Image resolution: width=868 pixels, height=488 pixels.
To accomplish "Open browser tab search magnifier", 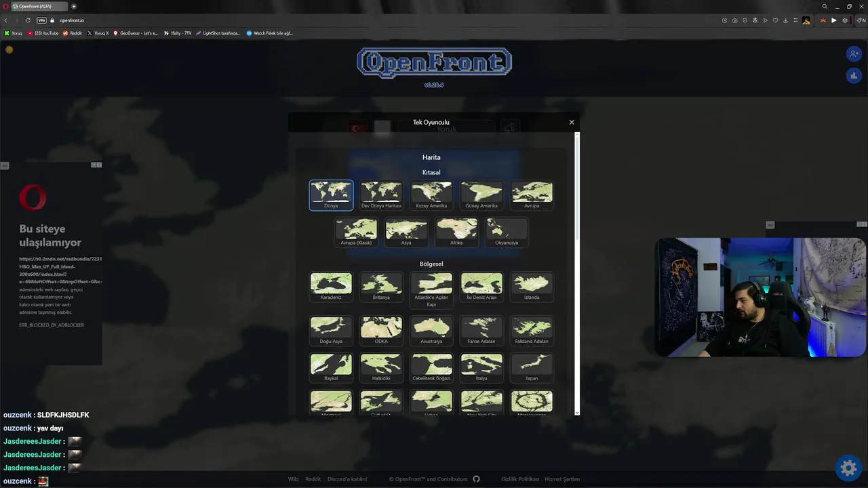I will (x=825, y=6).
